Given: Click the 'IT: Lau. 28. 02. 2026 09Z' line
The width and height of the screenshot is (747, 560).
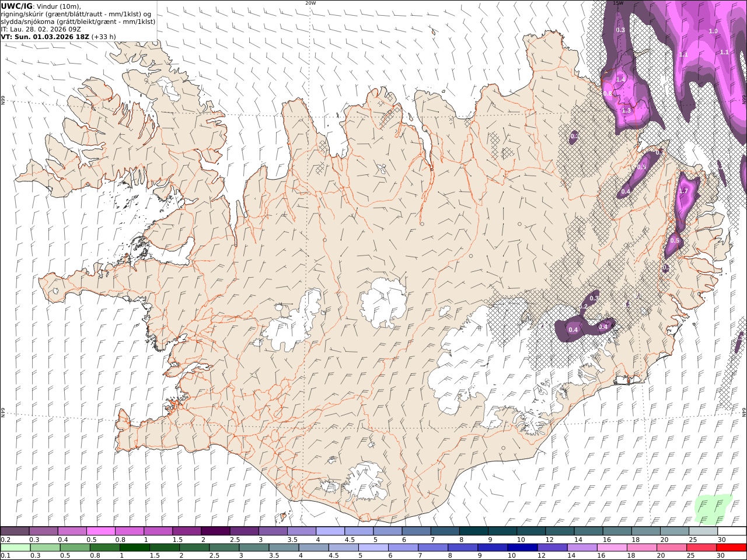Looking at the screenshot, I should coord(41,29).
